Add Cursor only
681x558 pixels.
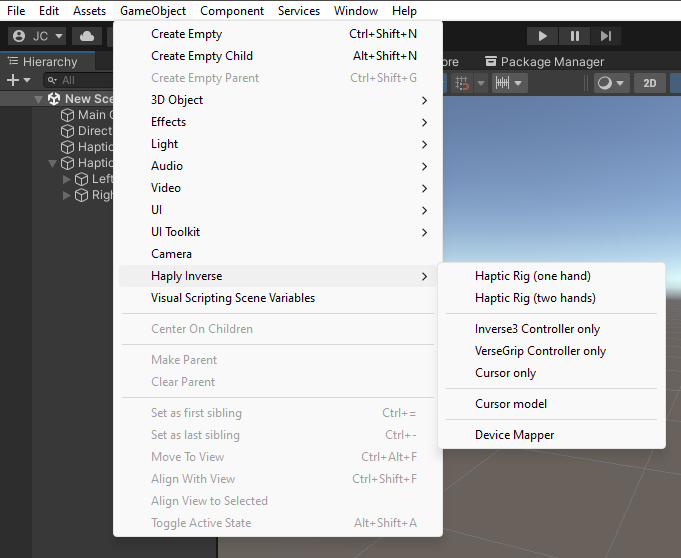coord(552,373)
